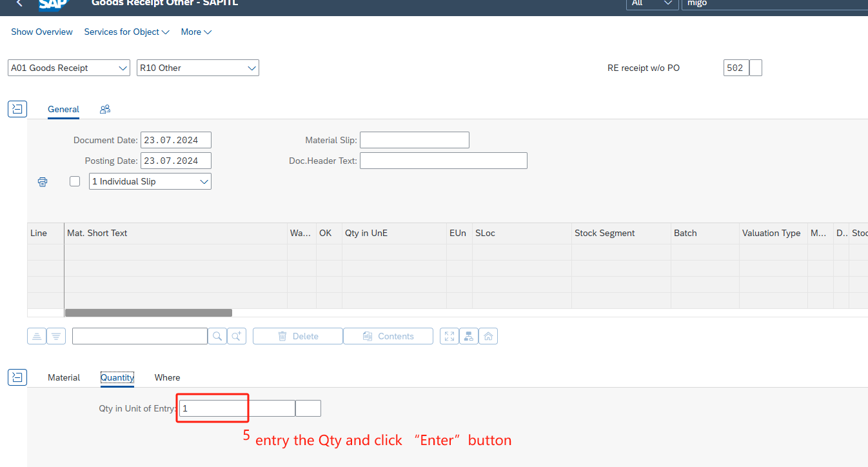Click the Contents button

pos(388,336)
